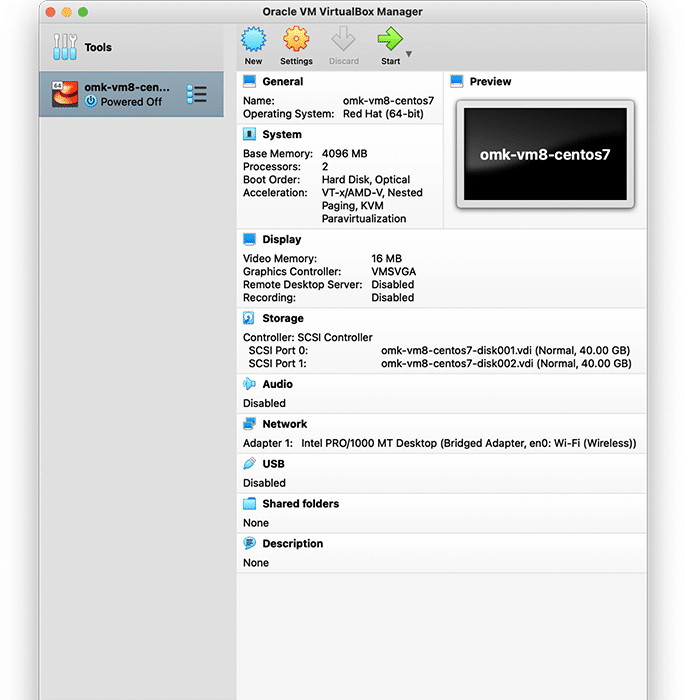Click the Start toolbar label
This screenshot has width=700, height=700.
390,61
